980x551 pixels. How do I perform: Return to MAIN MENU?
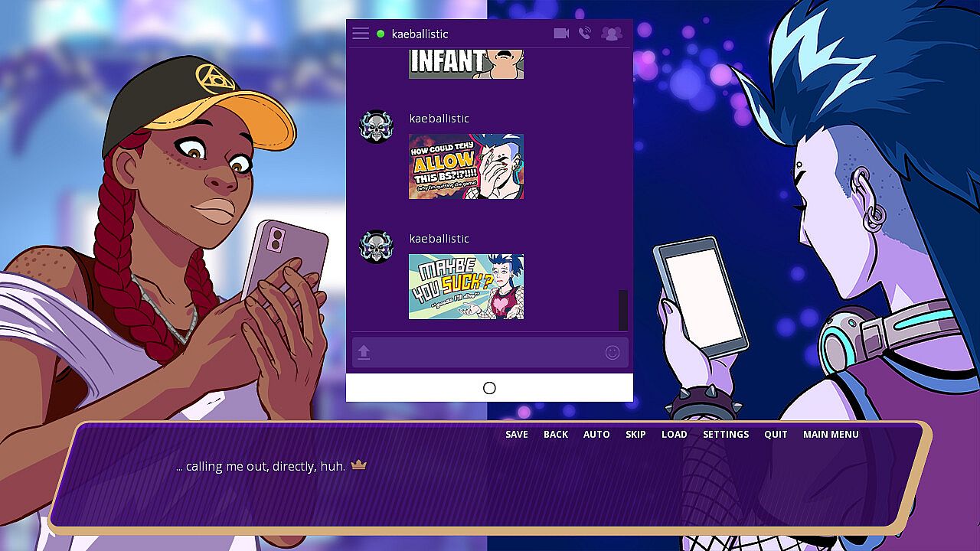click(x=831, y=434)
